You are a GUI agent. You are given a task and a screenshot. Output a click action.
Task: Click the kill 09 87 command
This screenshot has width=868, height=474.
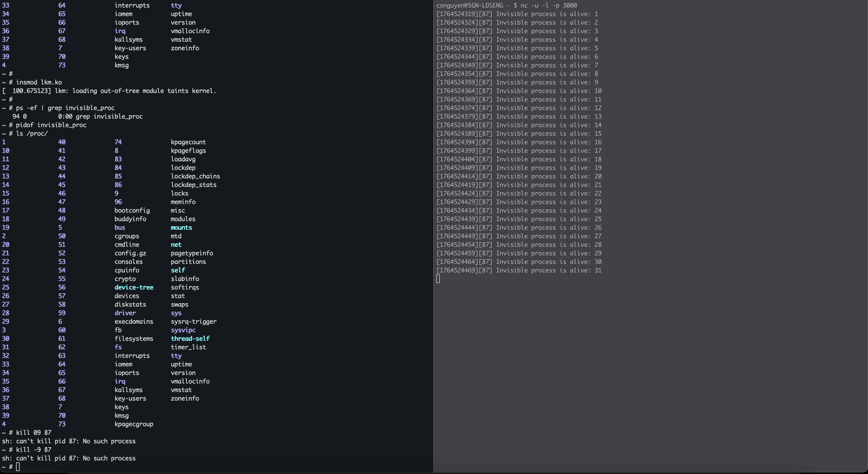coord(33,433)
